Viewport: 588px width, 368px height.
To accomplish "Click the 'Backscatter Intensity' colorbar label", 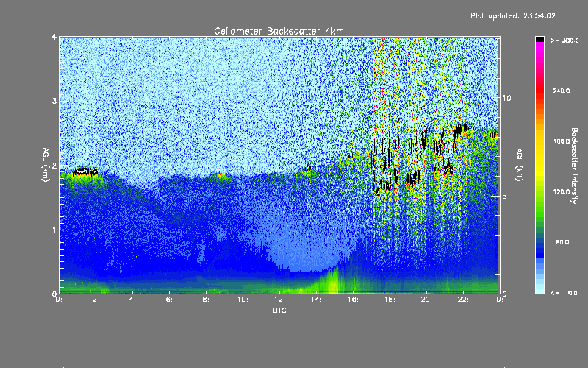I will [x=574, y=166].
